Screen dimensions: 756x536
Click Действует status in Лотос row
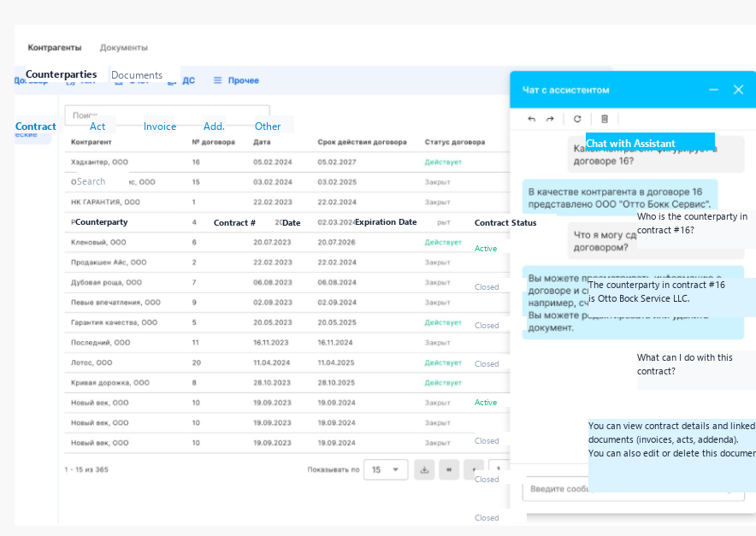pos(443,363)
